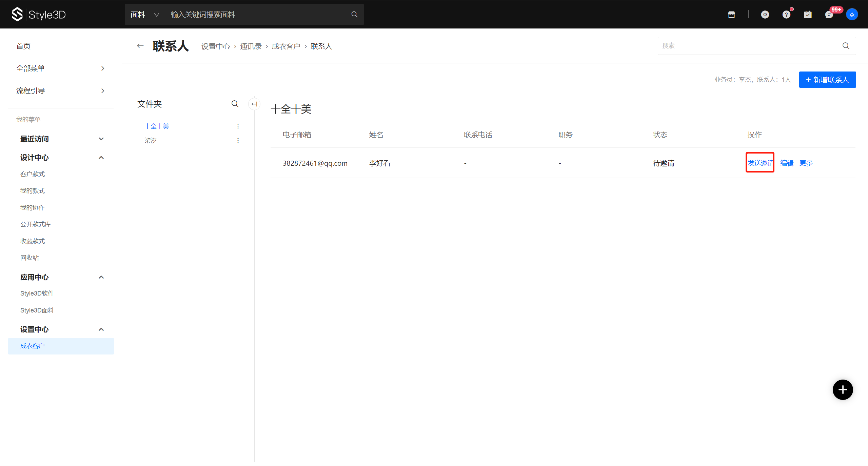Open the help question mark icon
The width and height of the screenshot is (868, 466).
pos(786,15)
